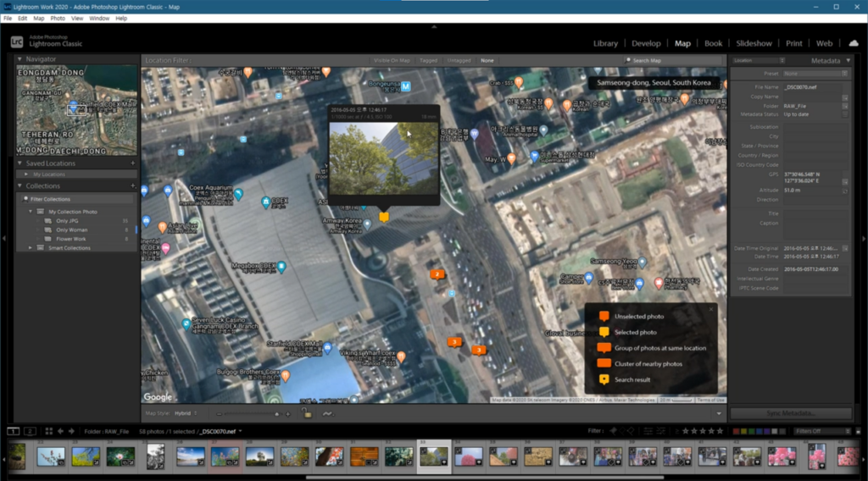The height and width of the screenshot is (481, 868).
Task: Open the GPS tracklogs icon
Action: 327,413
